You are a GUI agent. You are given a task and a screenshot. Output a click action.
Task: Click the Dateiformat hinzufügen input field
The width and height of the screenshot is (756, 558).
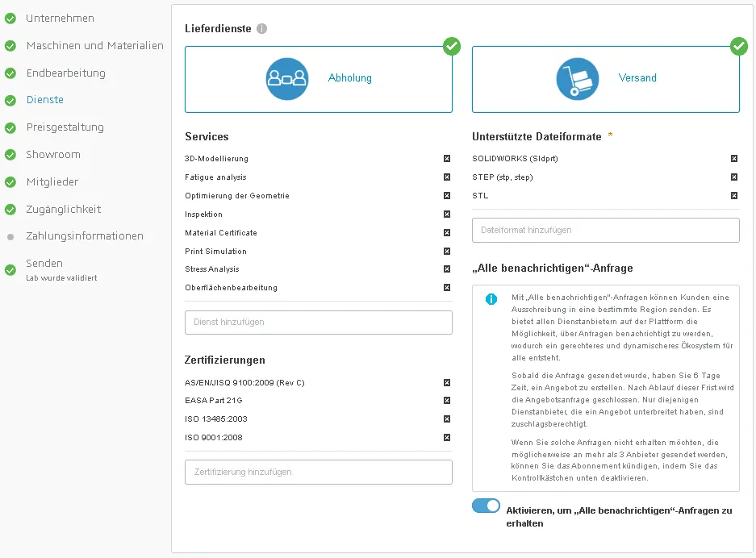coord(605,230)
